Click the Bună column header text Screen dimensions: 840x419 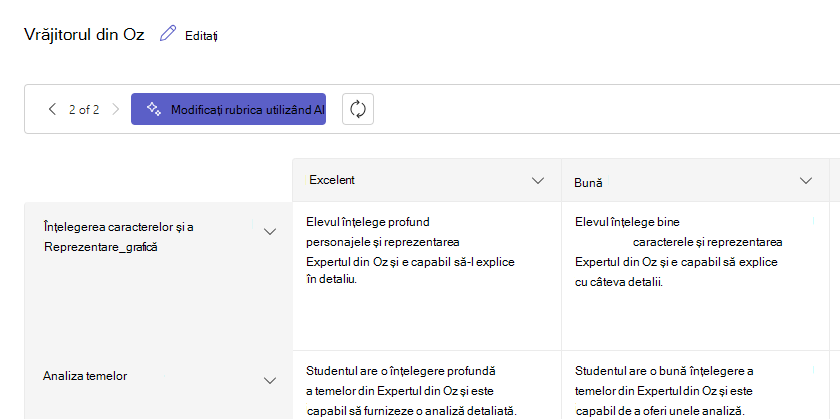588,183
